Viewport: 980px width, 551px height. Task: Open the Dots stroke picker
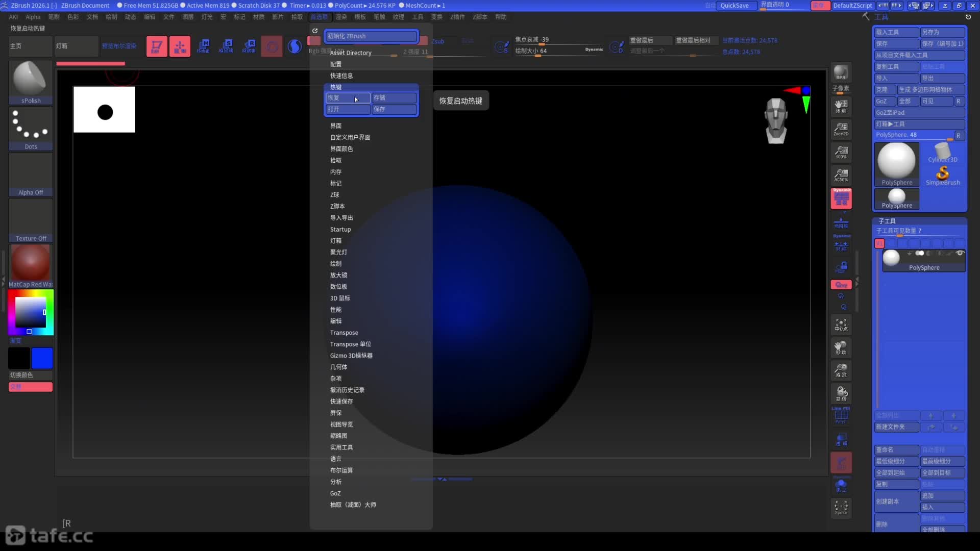31,129
